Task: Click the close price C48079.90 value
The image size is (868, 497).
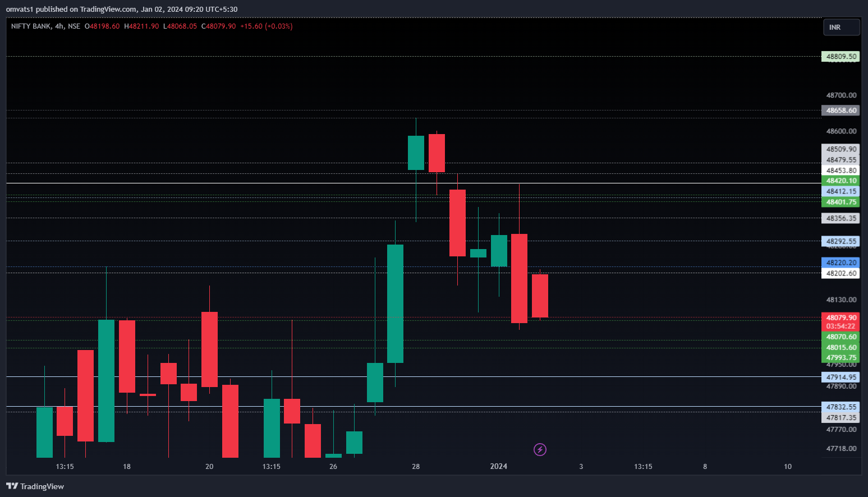Action: click(x=218, y=26)
